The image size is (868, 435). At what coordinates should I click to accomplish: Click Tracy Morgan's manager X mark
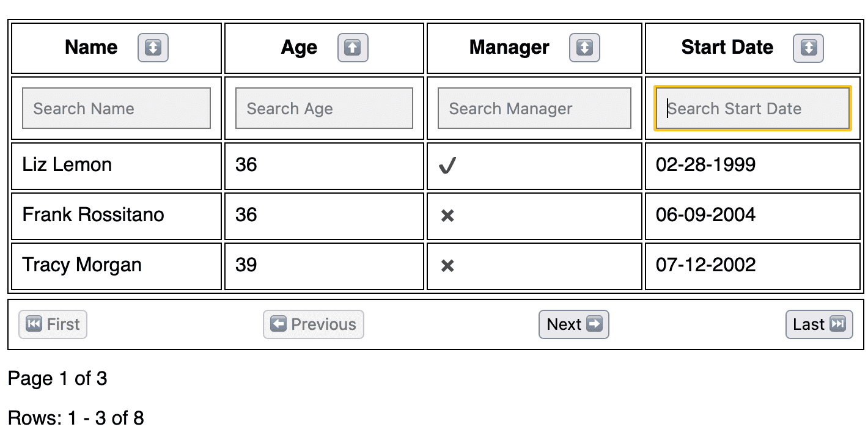click(x=446, y=266)
